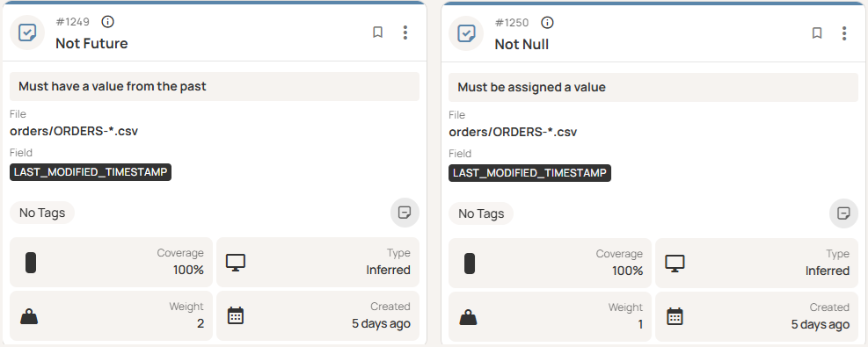Screen dimensions: 868x347
Task: Click monitor Type icon on Not Future card
Action: [236, 263]
